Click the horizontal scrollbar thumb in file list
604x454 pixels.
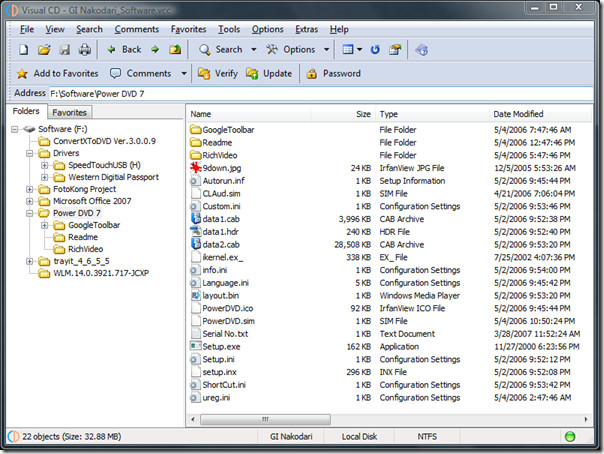[x=265, y=419]
